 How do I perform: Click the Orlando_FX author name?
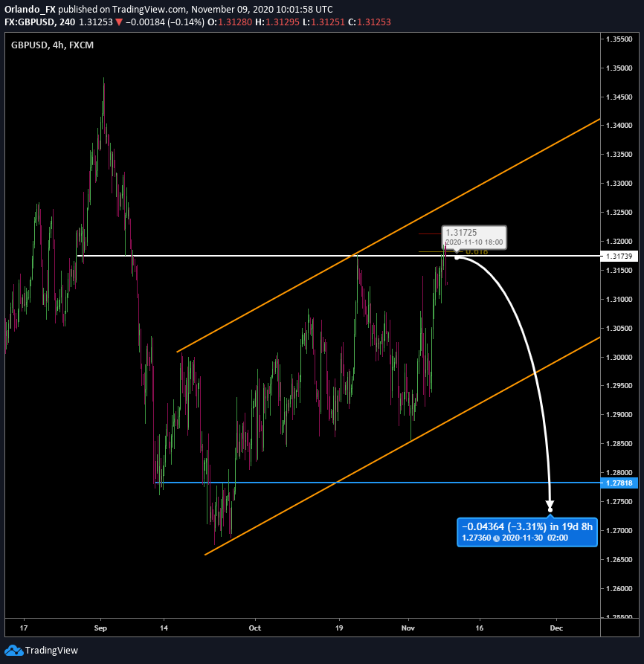click(x=30, y=10)
